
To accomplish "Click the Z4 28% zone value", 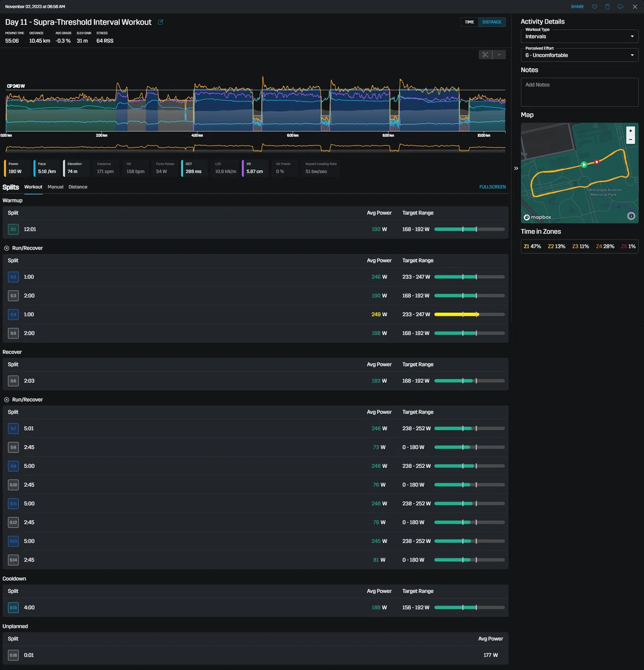I will 605,246.
